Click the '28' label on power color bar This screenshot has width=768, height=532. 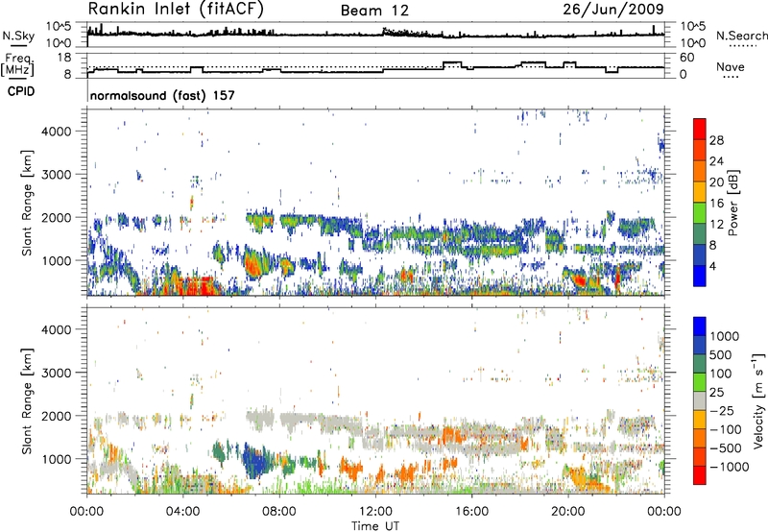pyautogui.click(x=716, y=140)
